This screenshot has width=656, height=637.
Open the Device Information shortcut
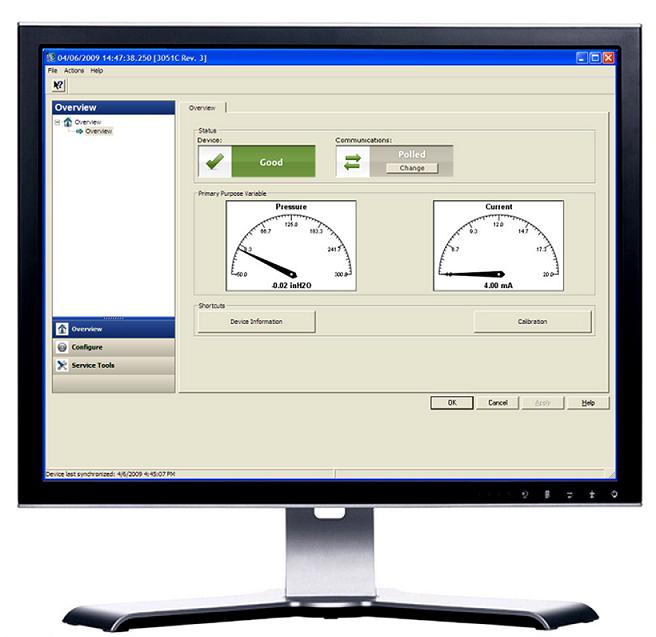(256, 321)
